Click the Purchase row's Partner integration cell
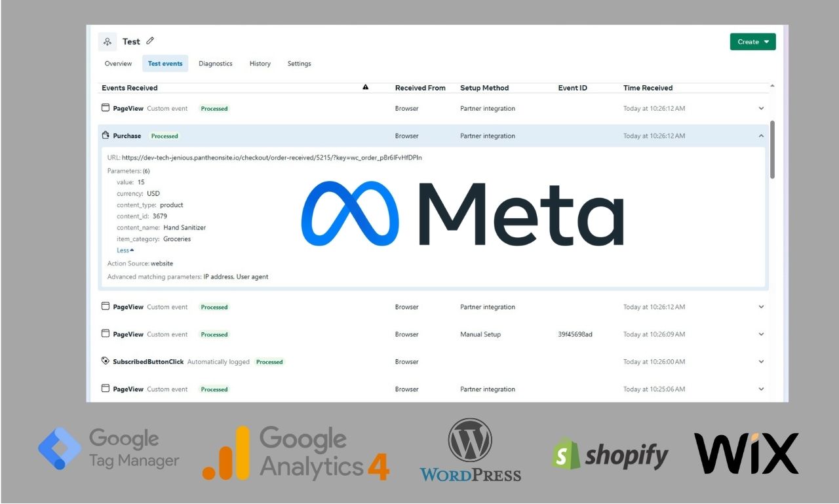This screenshot has width=839, height=504. (488, 136)
